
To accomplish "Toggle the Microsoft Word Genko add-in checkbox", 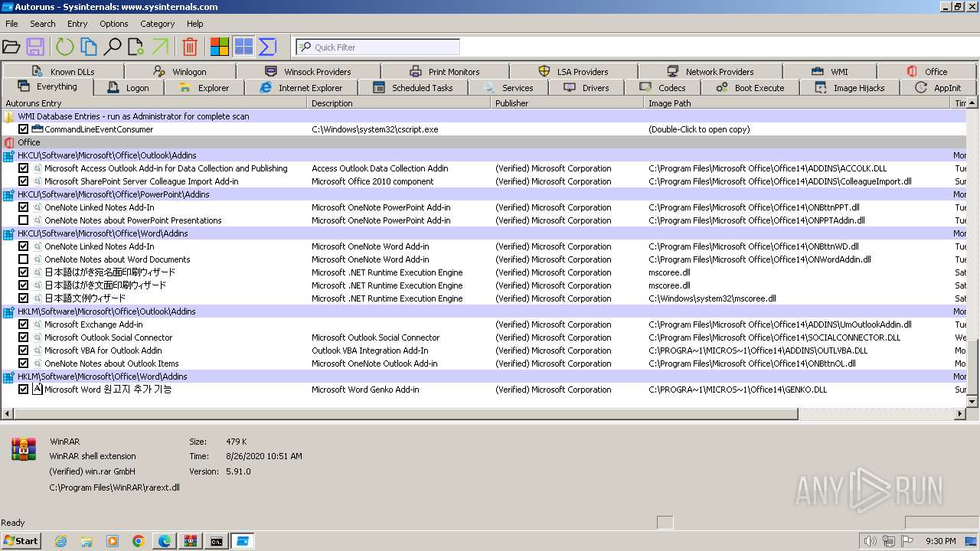I will [x=24, y=390].
